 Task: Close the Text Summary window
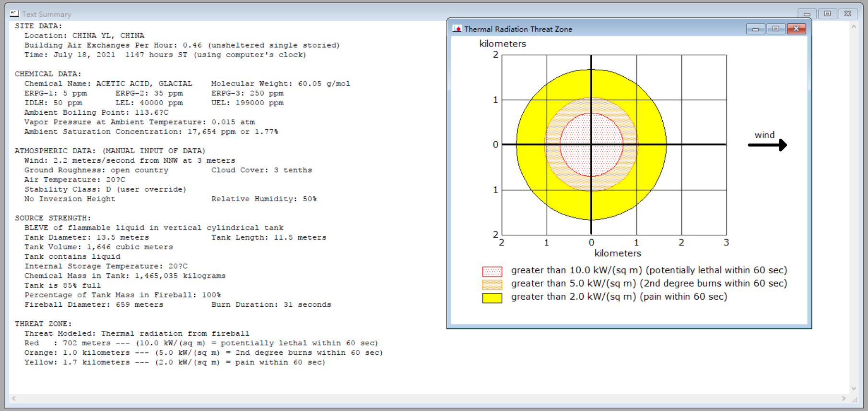coord(847,14)
